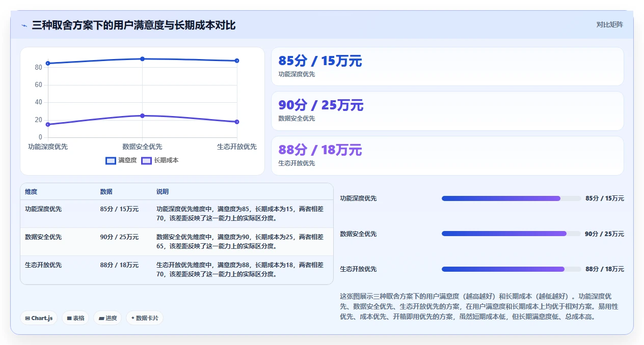
Task: Click the 数据卡片 tag
Action: point(145,318)
